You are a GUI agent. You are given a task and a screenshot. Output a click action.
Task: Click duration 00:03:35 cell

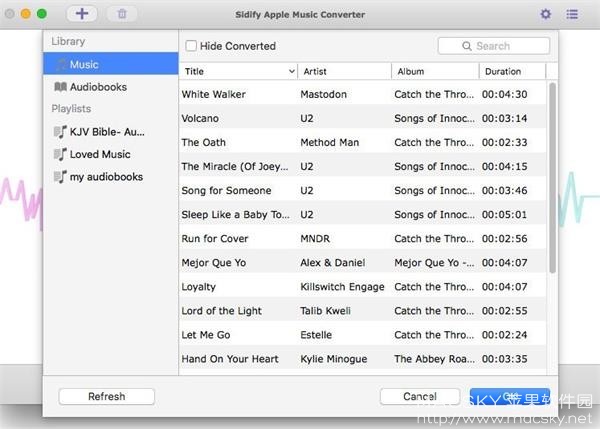click(x=504, y=359)
